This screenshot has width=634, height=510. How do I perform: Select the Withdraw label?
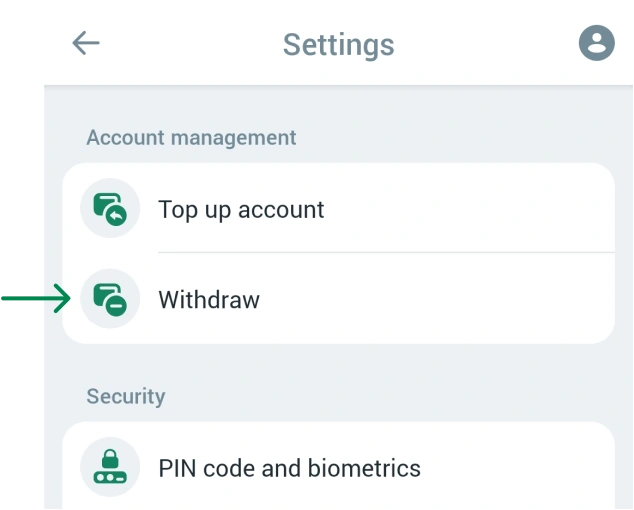point(209,299)
